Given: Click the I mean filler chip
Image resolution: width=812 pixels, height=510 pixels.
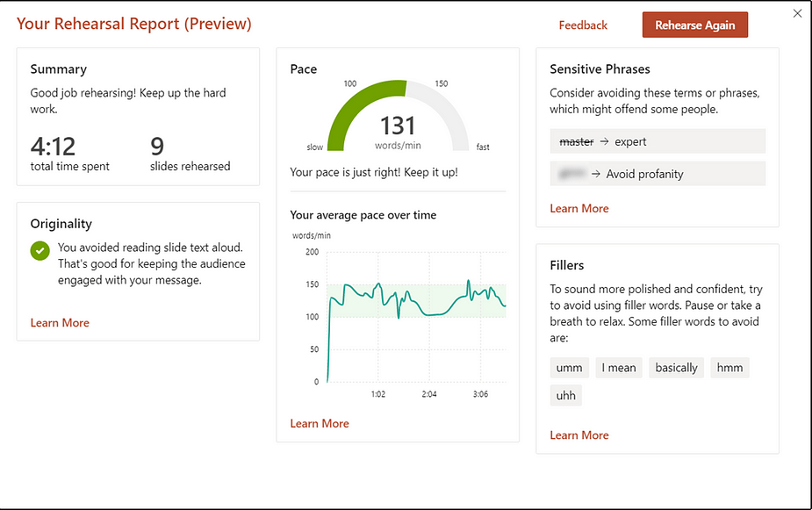Looking at the screenshot, I should tap(620, 368).
